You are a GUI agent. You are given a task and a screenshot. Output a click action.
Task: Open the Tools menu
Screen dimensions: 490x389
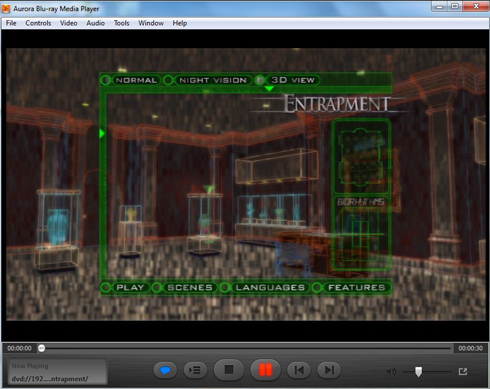point(121,23)
